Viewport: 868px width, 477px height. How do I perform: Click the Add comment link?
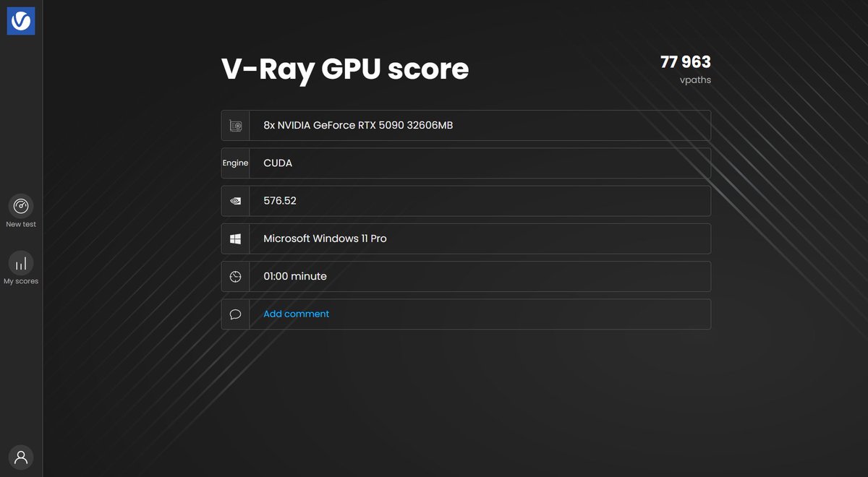pyautogui.click(x=297, y=314)
